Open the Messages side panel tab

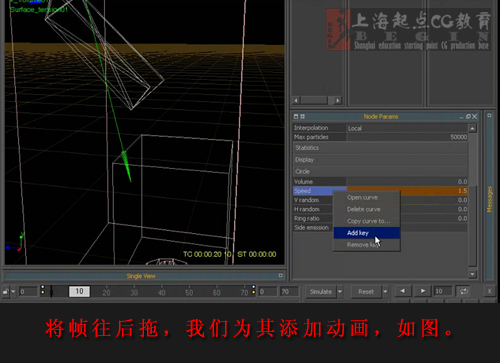(x=489, y=199)
